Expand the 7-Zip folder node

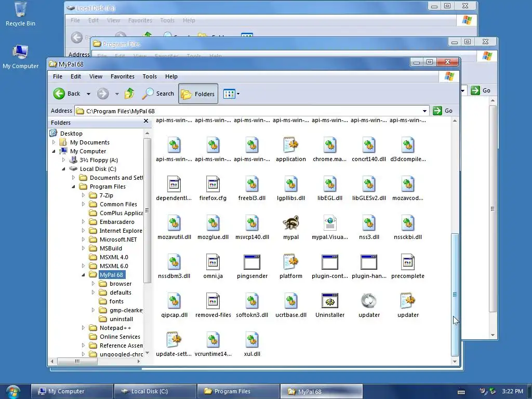pyautogui.click(x=83, y=195)
